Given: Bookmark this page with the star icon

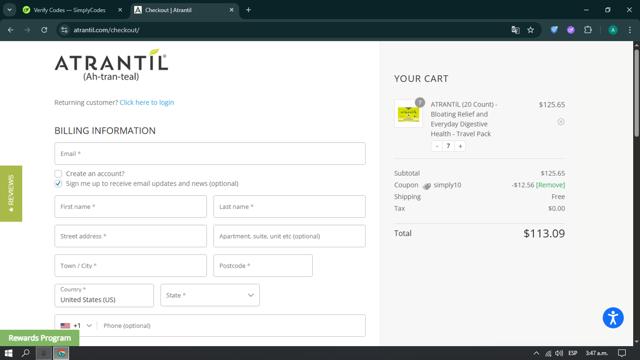Looking at the screenshot, I should [531, 30].
